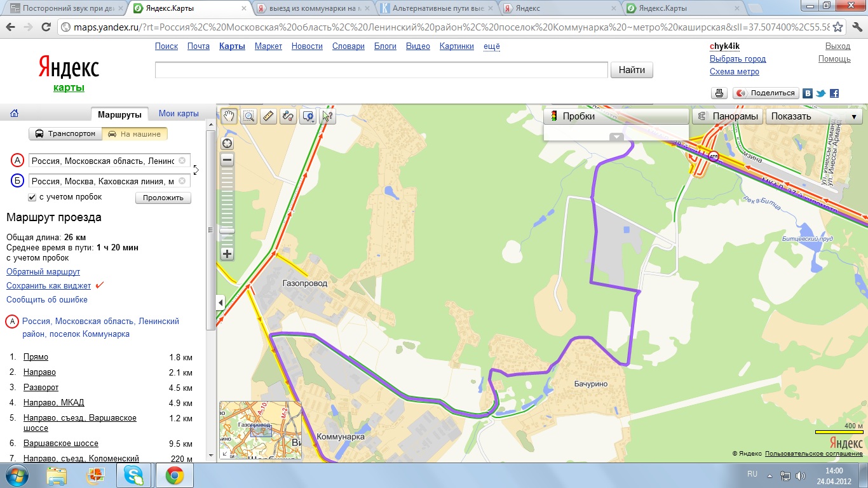Viewport: 868px width, 488px height.
Task: Clear the point Б address field
Action: coord(182,181)
